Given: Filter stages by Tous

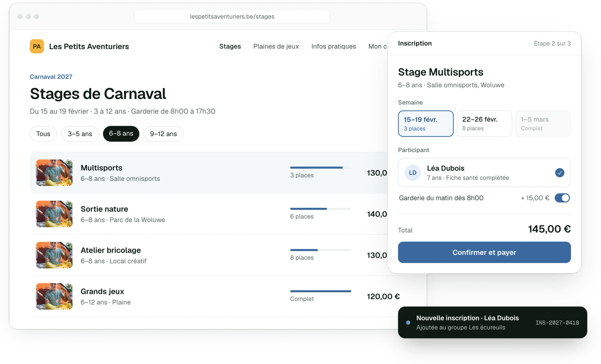Looking at the screenshot, I should pyautogui.click(x=43, y=134).
